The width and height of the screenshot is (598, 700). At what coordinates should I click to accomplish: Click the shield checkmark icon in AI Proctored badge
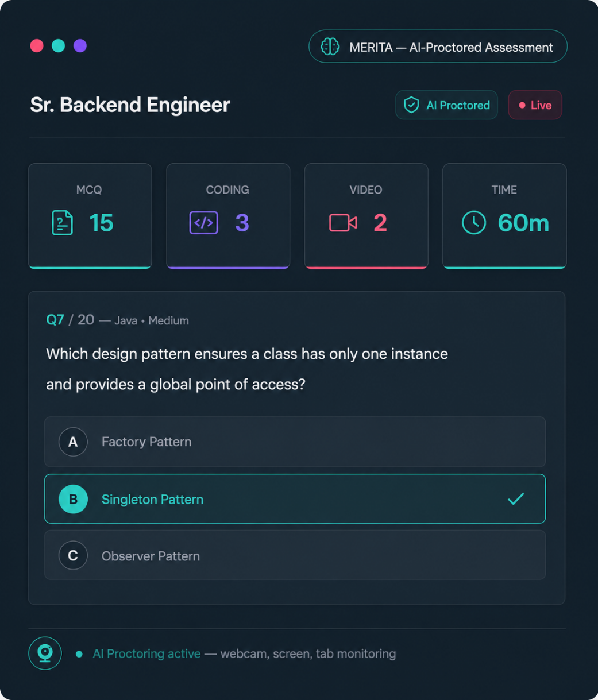pos(411,105)
